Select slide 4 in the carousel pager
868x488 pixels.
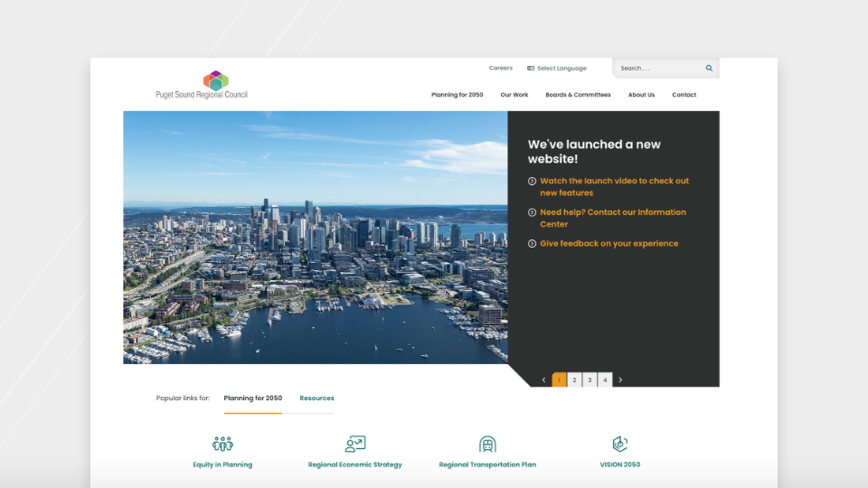[x=605, y=380]
